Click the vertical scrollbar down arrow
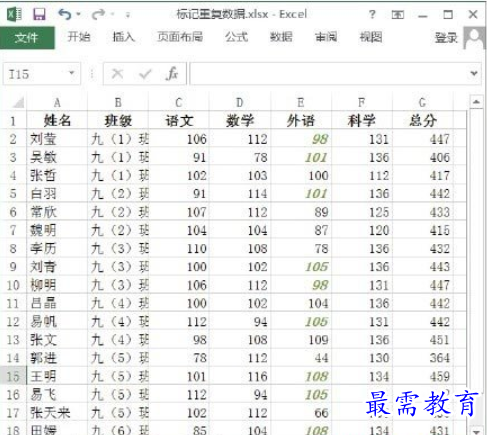 coord(476,430)
